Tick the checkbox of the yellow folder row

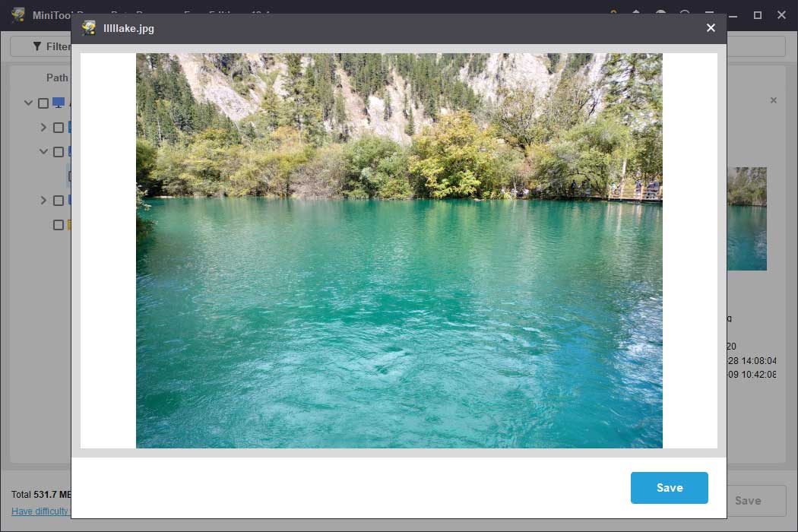coord(59,225)
